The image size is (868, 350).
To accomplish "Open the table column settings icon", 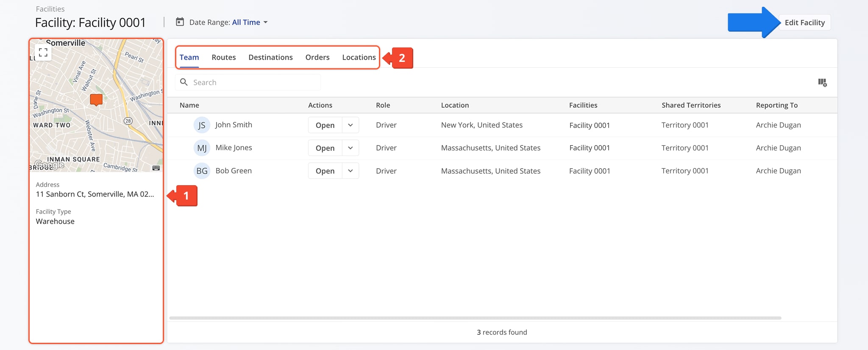I will pyautogui.click(x=822, y=83).
